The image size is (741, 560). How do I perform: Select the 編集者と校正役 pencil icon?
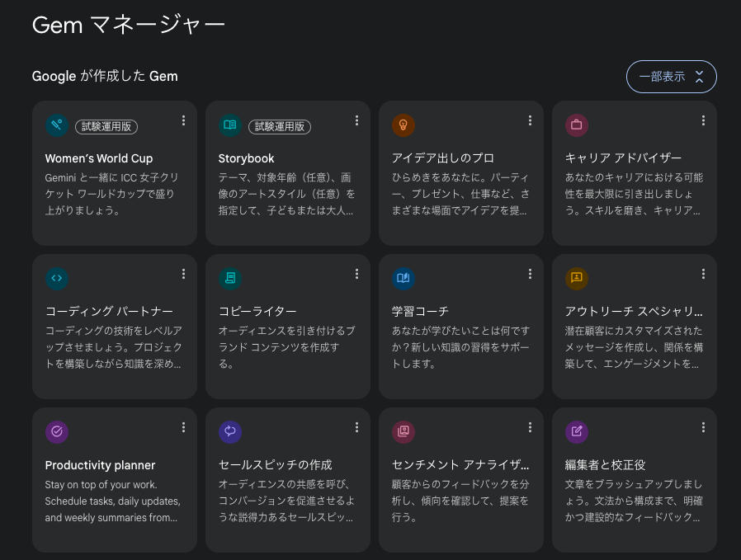point(577,432)
